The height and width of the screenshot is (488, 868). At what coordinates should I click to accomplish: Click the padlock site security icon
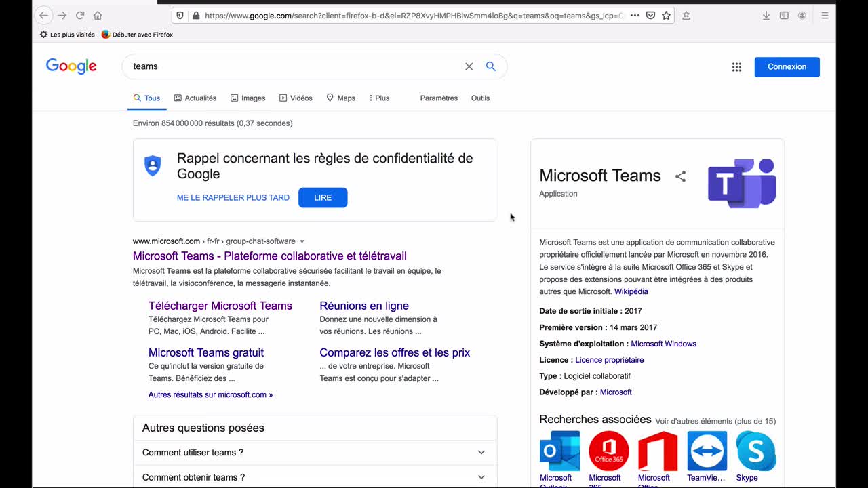coord(195,15)
